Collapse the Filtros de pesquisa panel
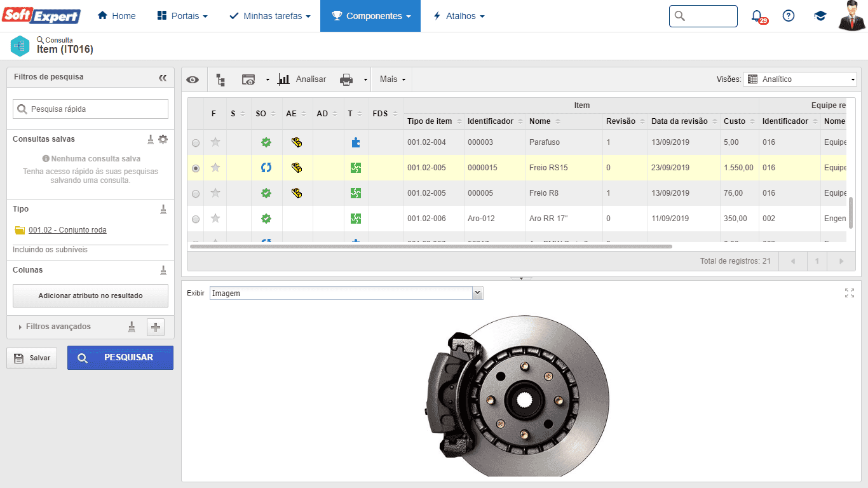868x488 pixels. (163, 78)
